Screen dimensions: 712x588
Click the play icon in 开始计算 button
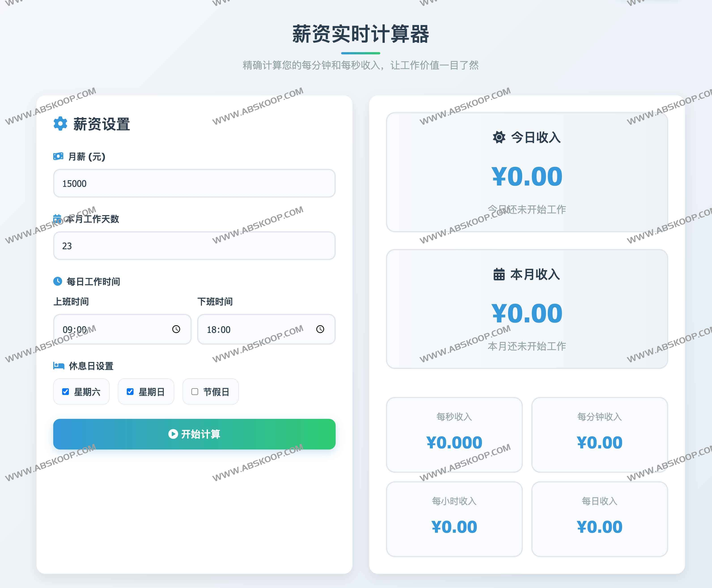pos(173,434)
